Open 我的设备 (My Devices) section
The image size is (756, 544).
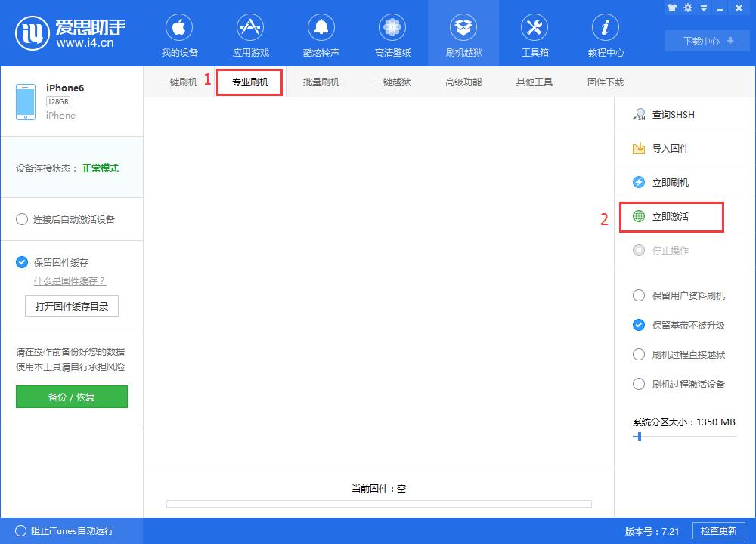click(x=179, y=34)
